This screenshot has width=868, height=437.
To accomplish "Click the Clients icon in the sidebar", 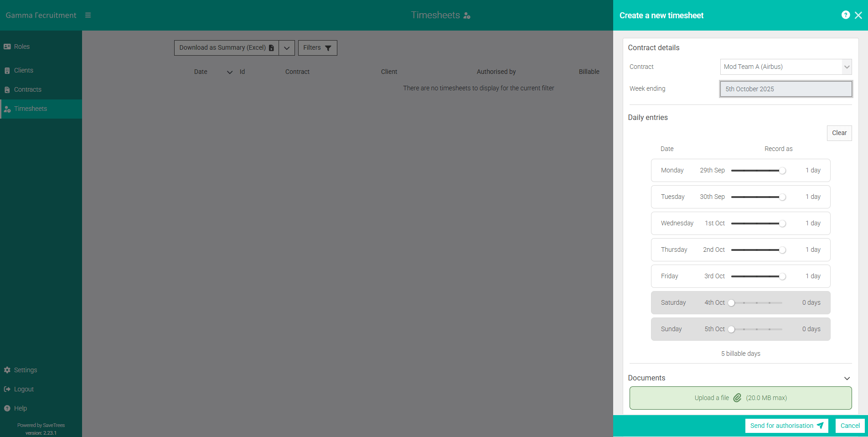I will coord(7,70).
